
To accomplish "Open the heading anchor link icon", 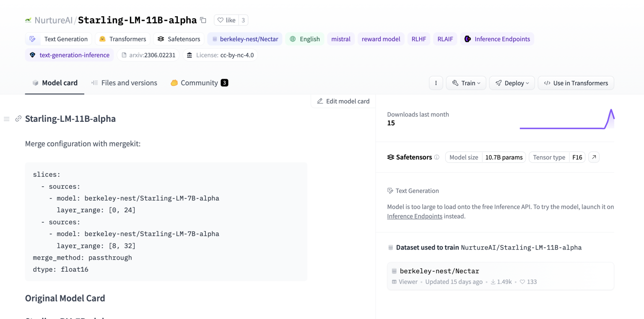I will coord(18,118).
